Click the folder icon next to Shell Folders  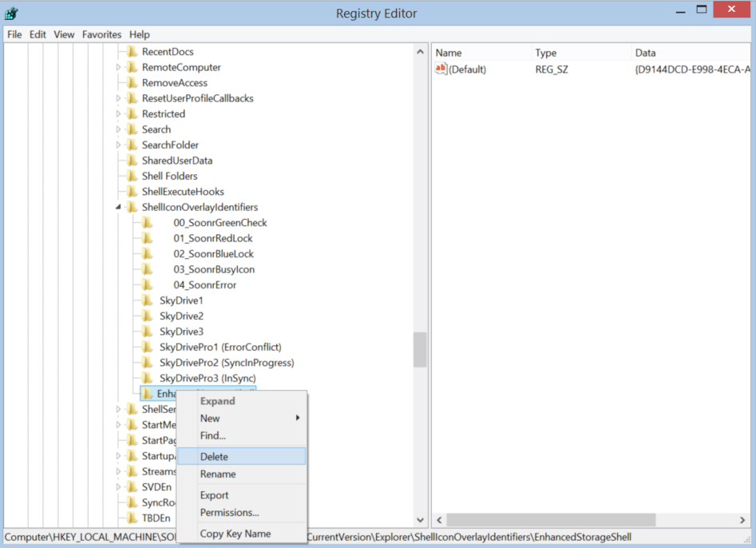(x=132, y=177)
